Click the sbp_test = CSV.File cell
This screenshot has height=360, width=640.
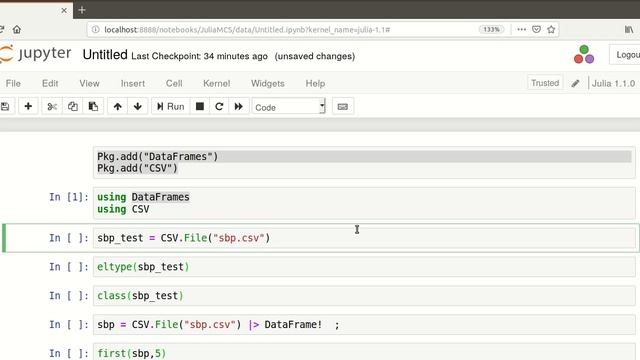coord(364,238)
